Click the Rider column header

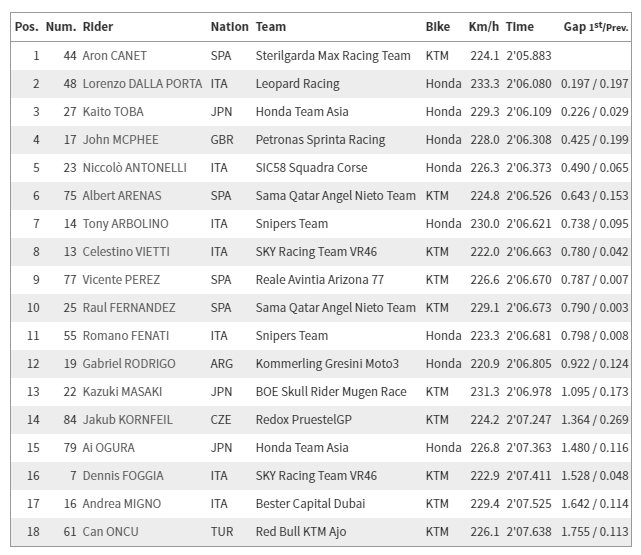click(97, 26)
